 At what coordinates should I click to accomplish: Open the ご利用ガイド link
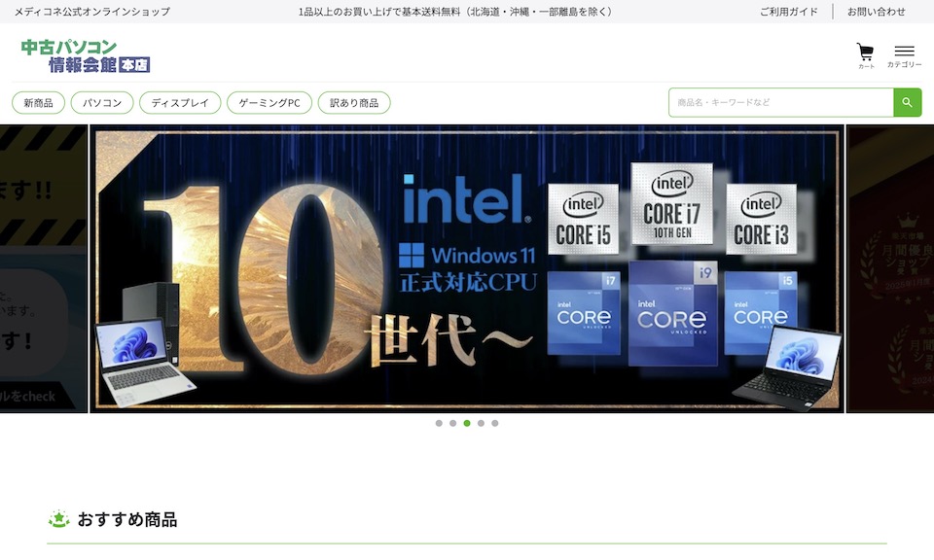click(789, 12)
